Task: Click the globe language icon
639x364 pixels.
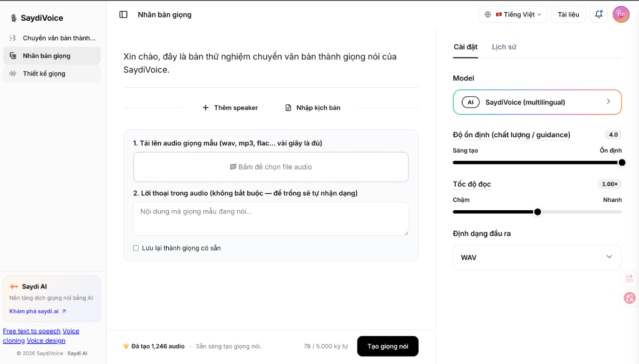Action: [x=488, y=14]
